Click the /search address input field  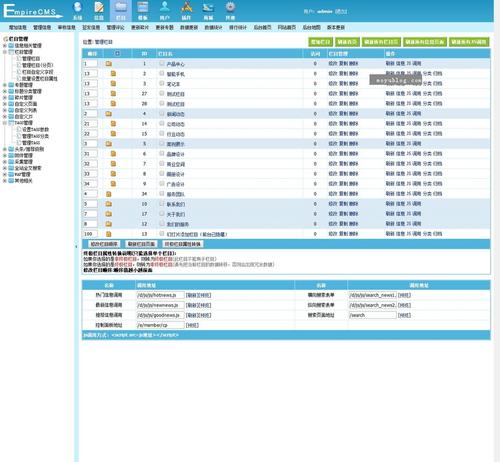[x=372, y=315]
